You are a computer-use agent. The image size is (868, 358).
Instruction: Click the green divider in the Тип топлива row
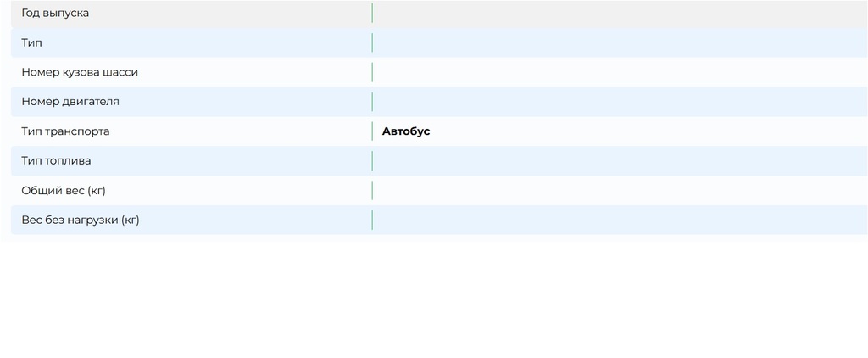tap(372, 161)
